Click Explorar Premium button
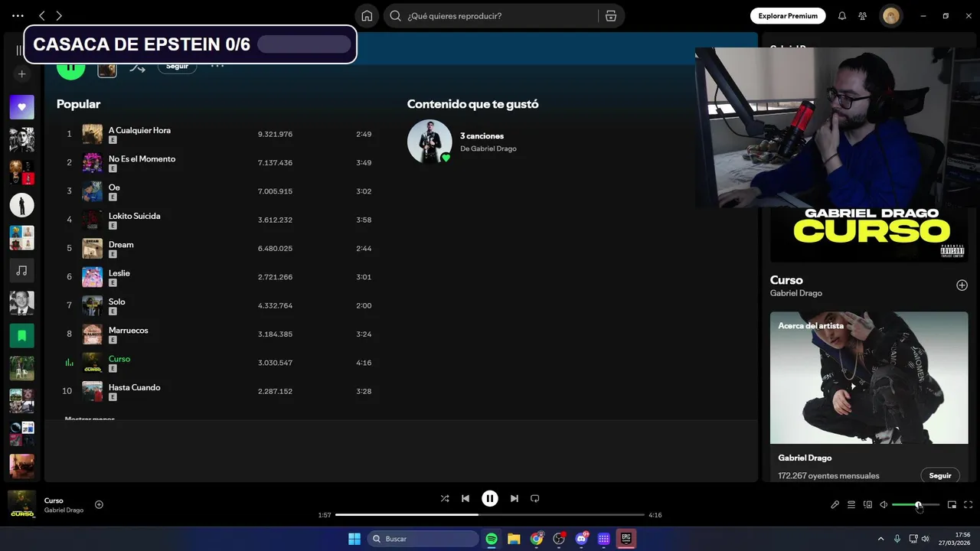 point(788,16)
